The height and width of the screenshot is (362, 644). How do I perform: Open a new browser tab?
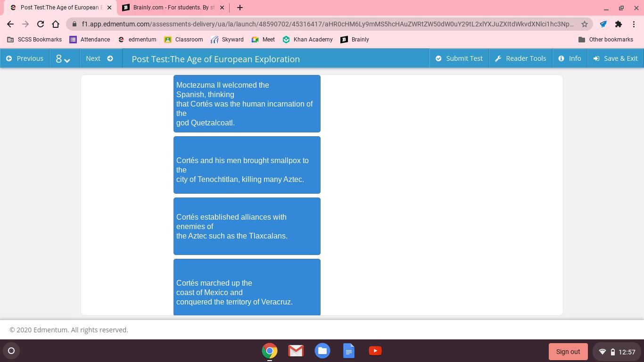coord(239,8)
